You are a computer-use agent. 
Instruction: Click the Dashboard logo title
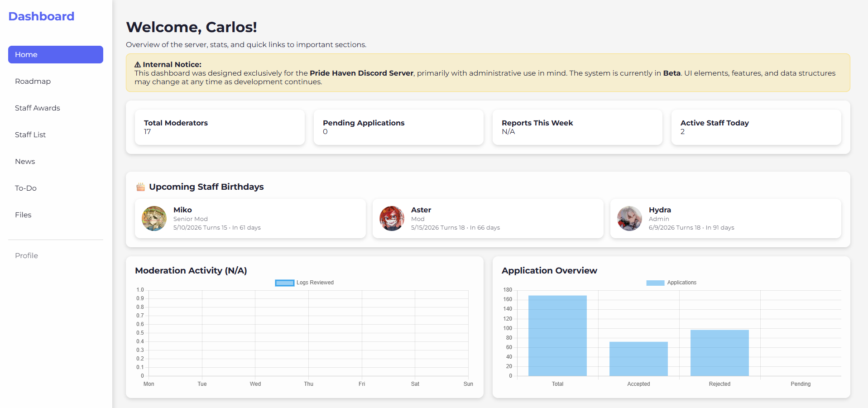click(x=41, y=16)
